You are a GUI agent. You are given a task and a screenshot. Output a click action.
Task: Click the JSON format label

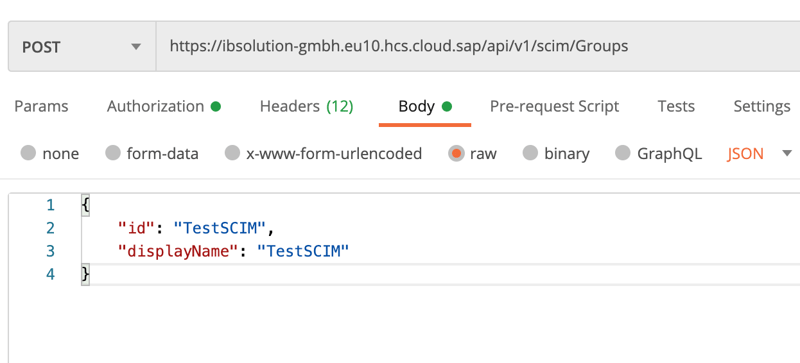click(745, 153)
